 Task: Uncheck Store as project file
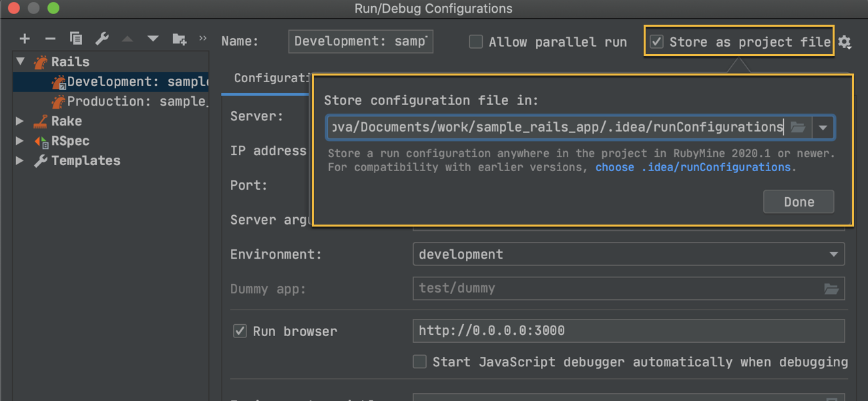tap(657, 42)
